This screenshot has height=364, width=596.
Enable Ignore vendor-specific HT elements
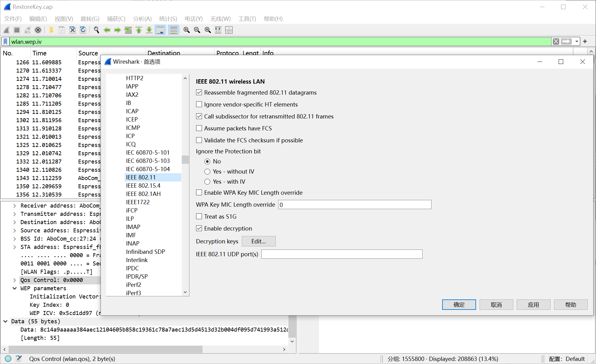(199, 104)
